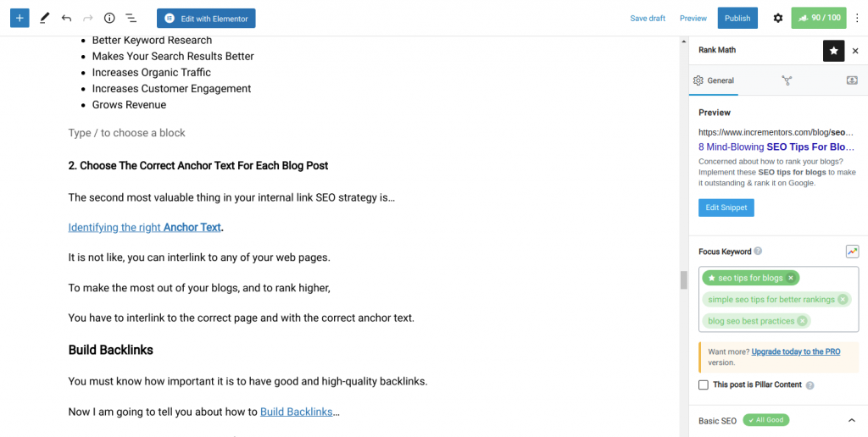Open the 90 / 100 Rank Math score panel
868x437 pixels.
point(819,18)
